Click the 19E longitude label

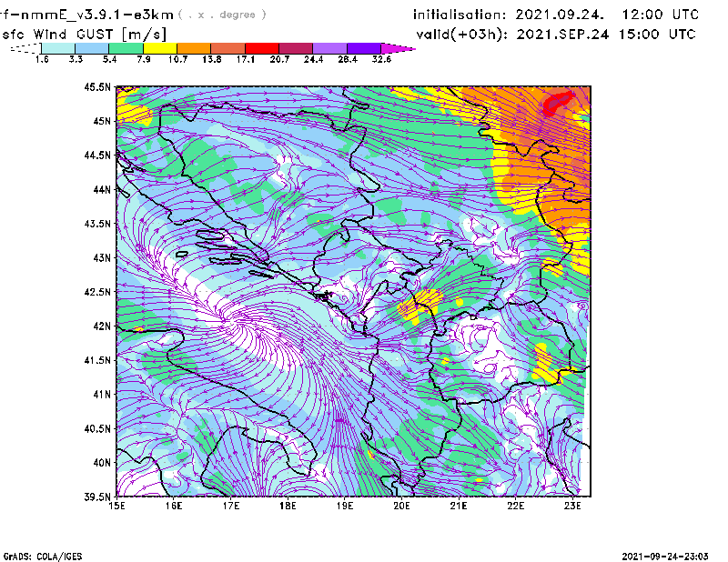[345, 506]
